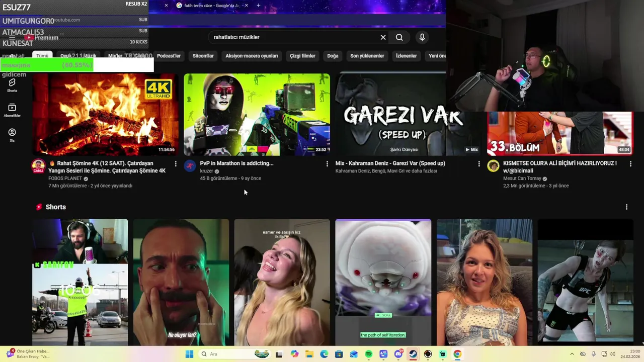Launch Copilot from the taskbar
Screen dimensions: 644x362
294,354
